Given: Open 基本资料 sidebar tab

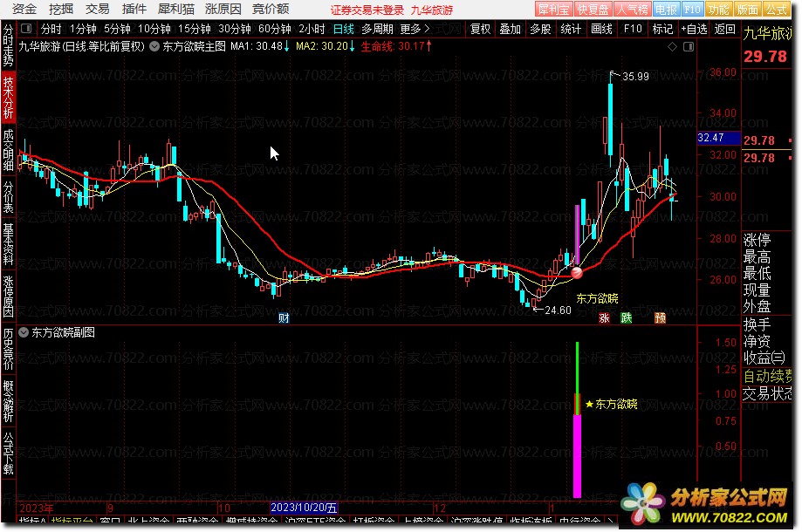Looking at the screenshot, I should (x=8, y=244).
